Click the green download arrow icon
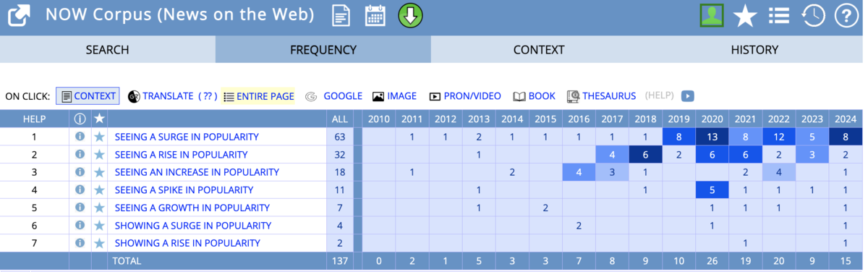This screenshot has width=868, height=272. [410, 16]
